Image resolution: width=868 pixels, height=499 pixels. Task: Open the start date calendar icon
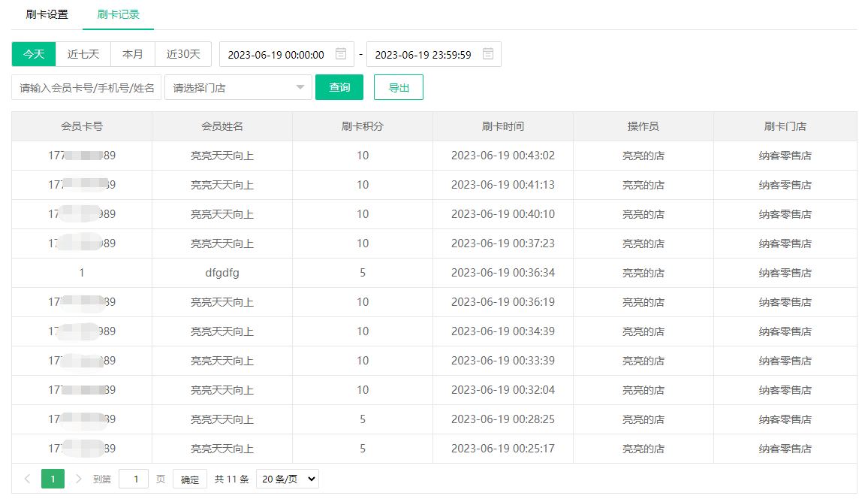click(342, 53)
